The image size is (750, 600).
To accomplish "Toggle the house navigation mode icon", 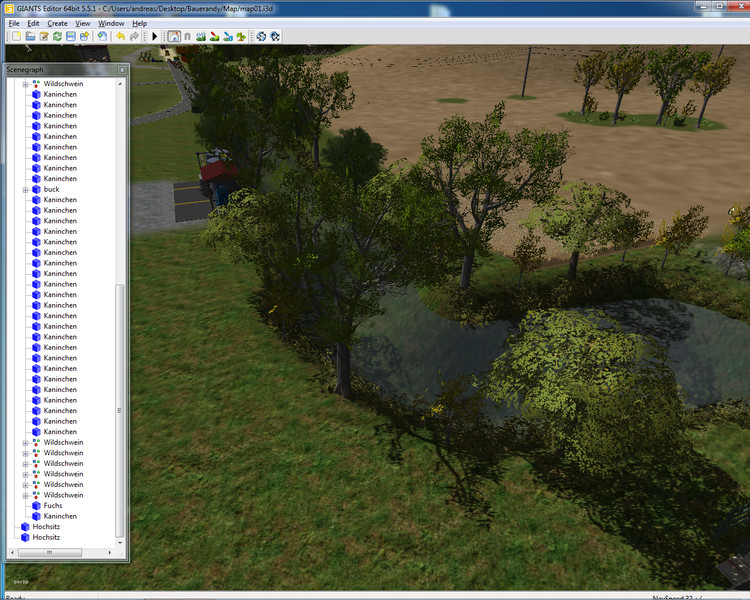I will 174,36.
